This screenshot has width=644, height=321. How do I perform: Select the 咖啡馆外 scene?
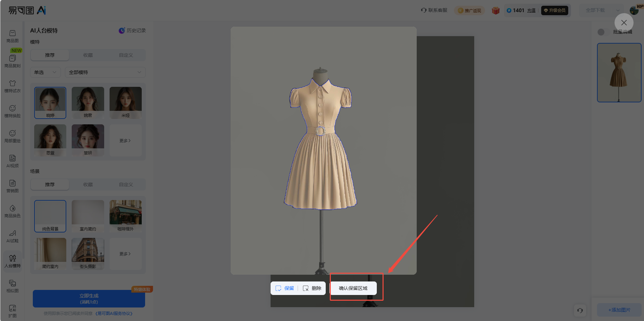[x=125, y=216]
